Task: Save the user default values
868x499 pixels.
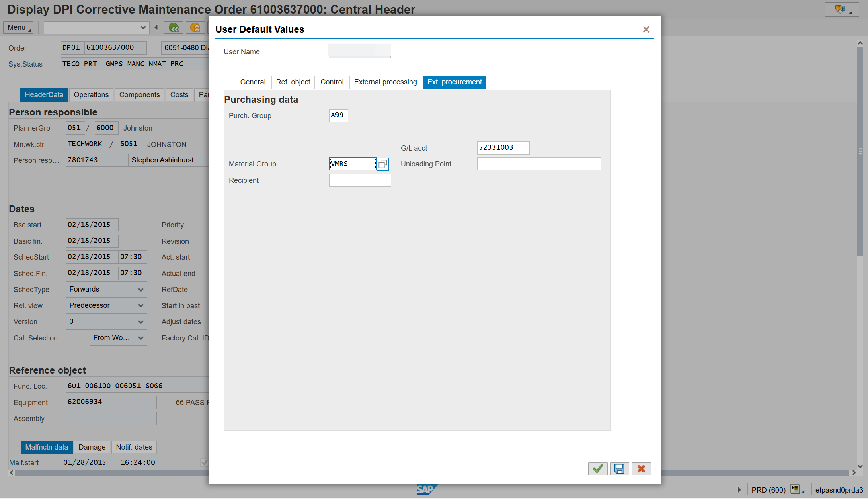Action: pos(619,469)
